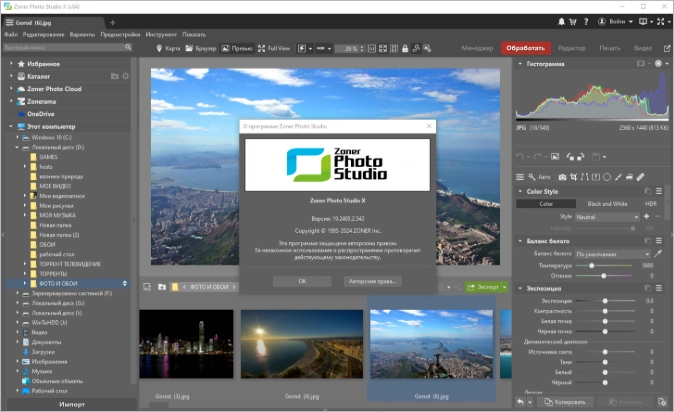Expand the Каталог tree item

click(11, 75)
